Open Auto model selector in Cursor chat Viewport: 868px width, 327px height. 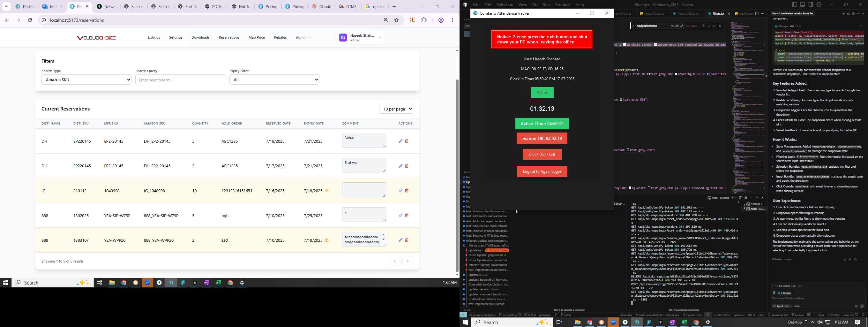(797, 306)
